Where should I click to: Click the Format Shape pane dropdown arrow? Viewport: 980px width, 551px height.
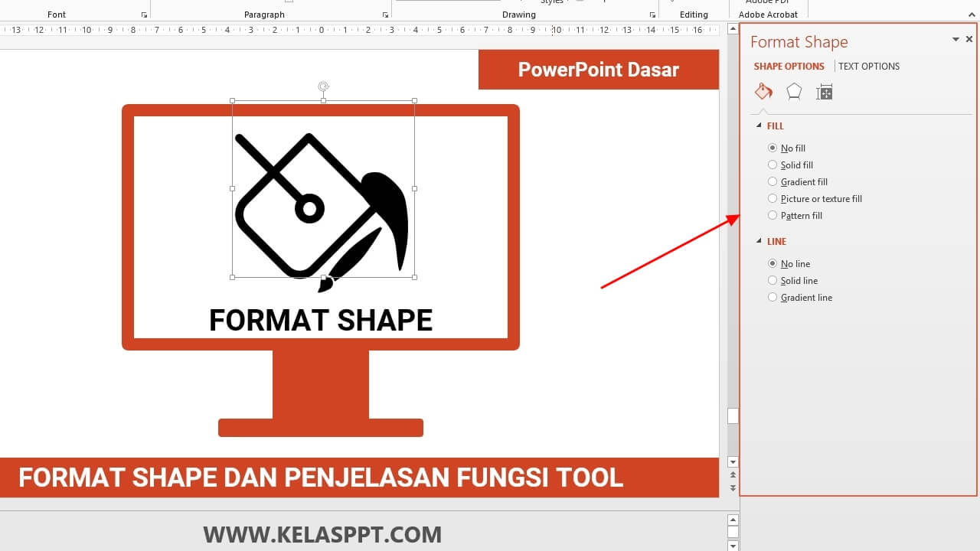pos(955,39)
